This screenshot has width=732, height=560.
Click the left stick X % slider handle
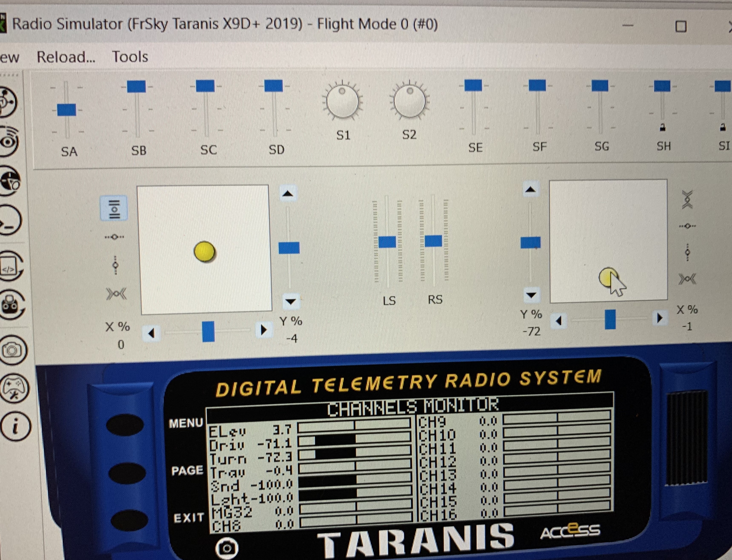pyautogui.click(x=208, y=331)
